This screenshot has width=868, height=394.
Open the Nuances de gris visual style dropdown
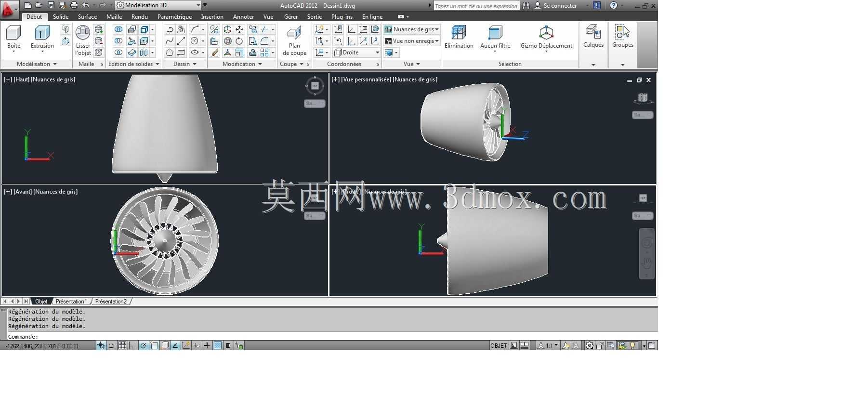[x=412, y=29]
